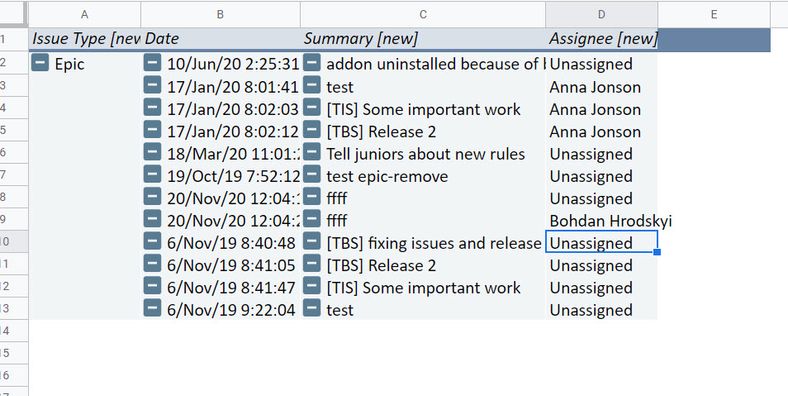Image resolution: width=788 pixels, height=396 pixels.
Task: Collapse the 18/Mar/20 date entry
Action: coord(152,152)
